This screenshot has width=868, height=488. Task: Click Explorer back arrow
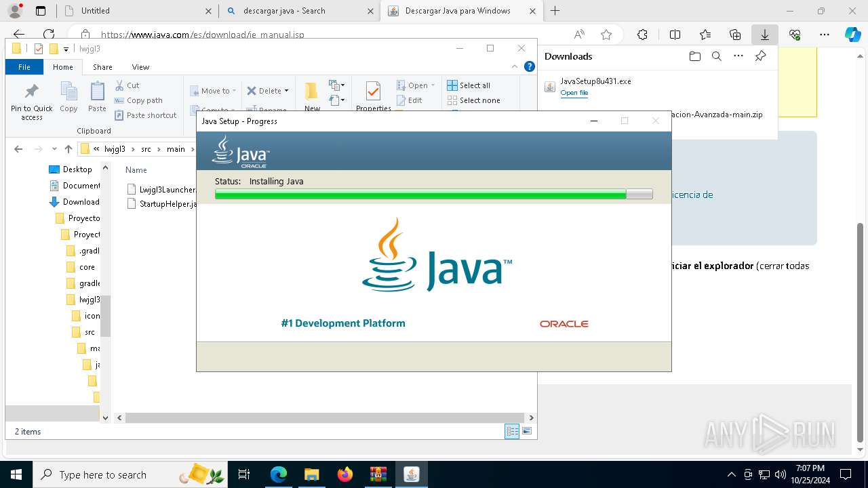[x=18, y=149]
